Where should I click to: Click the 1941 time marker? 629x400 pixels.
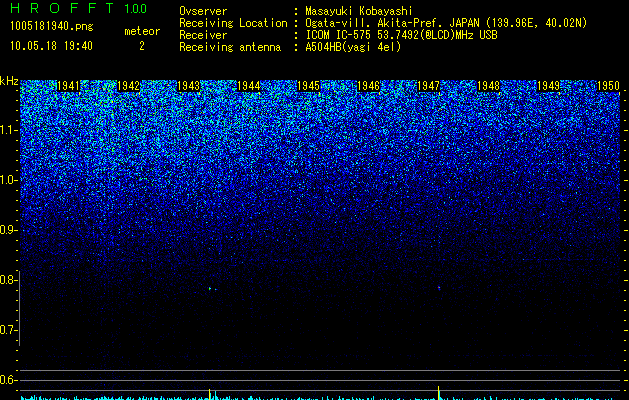tap(68, 86)
